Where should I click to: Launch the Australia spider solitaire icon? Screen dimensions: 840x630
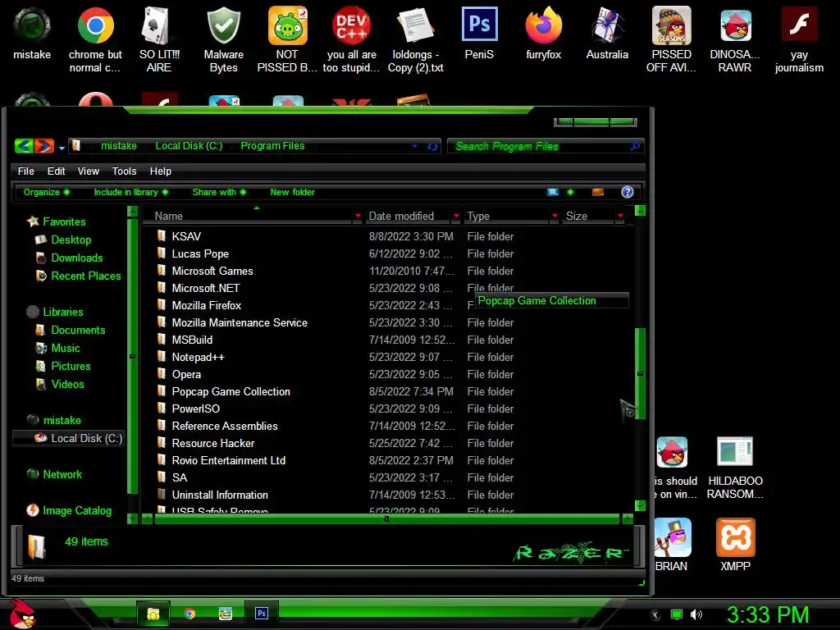[x=607, y=33]
